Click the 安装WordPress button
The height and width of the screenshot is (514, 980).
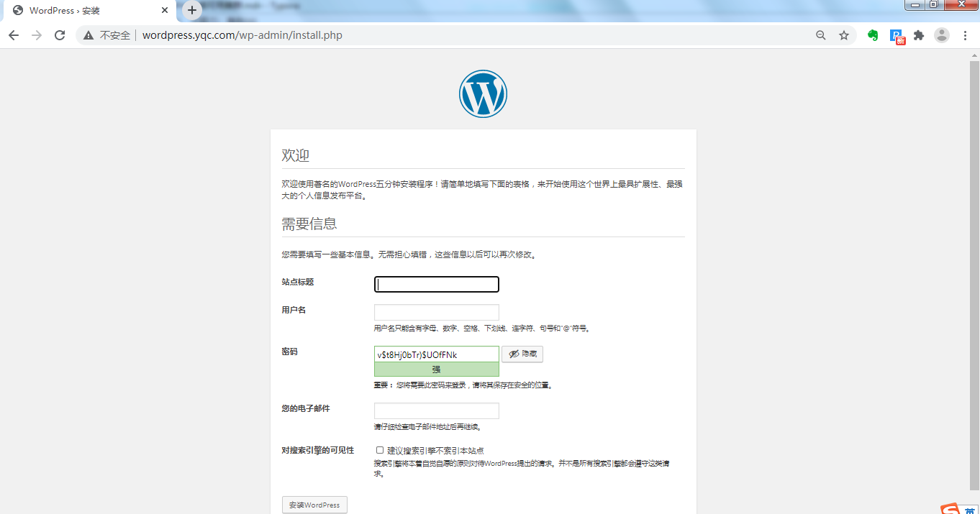314,505
